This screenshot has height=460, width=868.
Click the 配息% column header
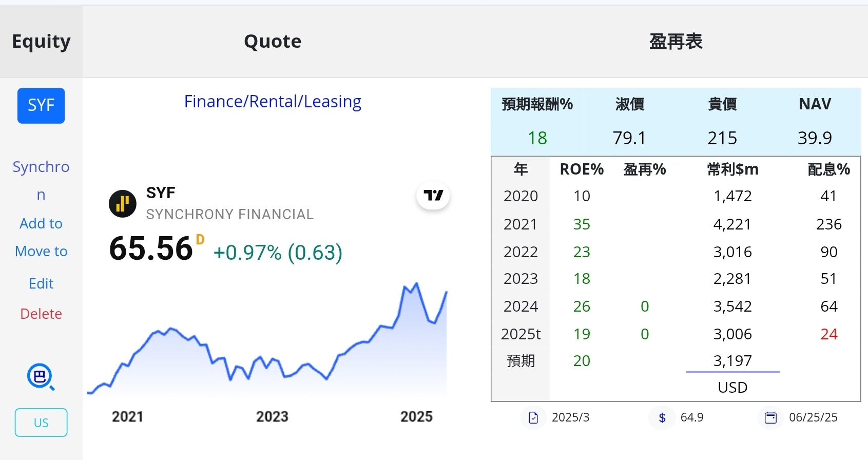click(828, 169)
